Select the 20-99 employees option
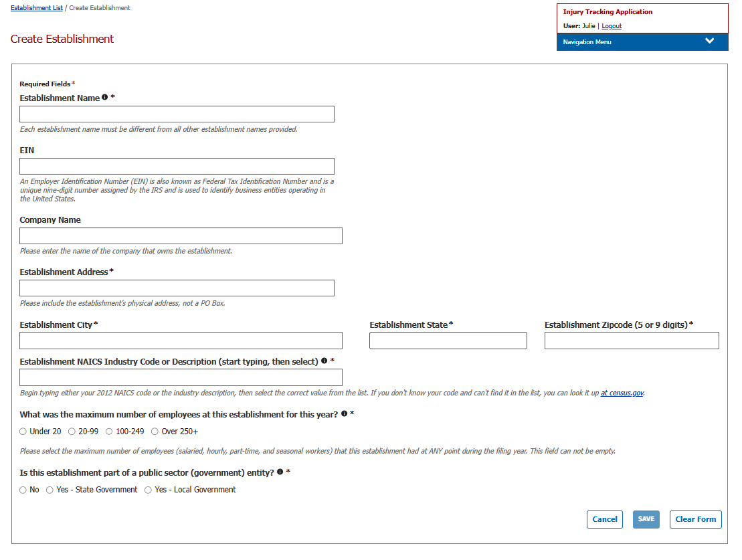 click(72, 432)
